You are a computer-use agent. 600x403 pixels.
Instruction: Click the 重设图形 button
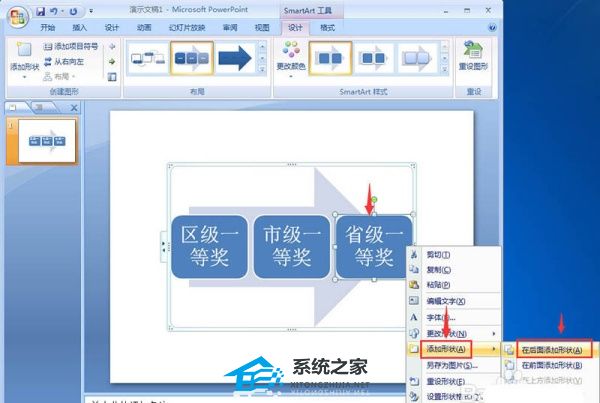pyautogui.click(x=473, y=56)
